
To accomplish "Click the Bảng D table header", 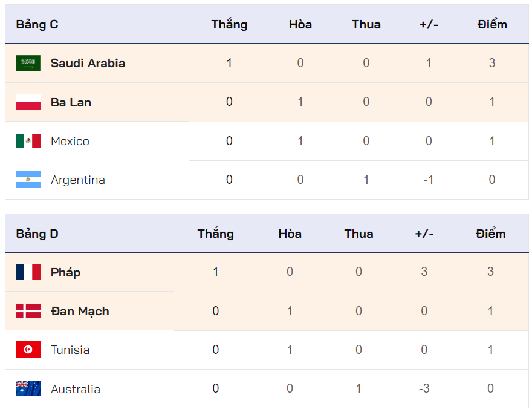I will click(x=37, y=234).
